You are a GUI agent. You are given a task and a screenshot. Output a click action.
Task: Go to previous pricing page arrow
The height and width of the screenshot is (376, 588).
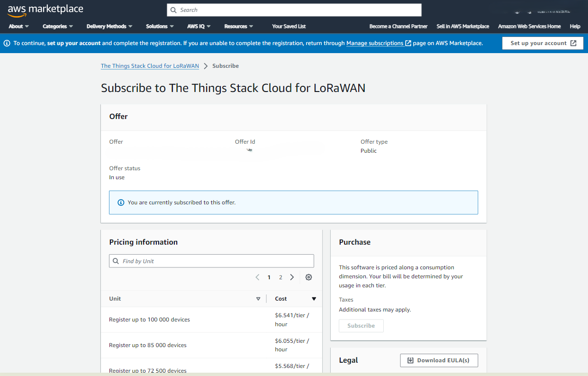point(257,277)
